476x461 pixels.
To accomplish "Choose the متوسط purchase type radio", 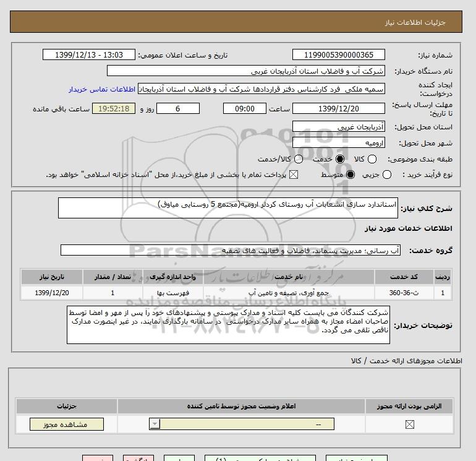I will pos(351,174).
